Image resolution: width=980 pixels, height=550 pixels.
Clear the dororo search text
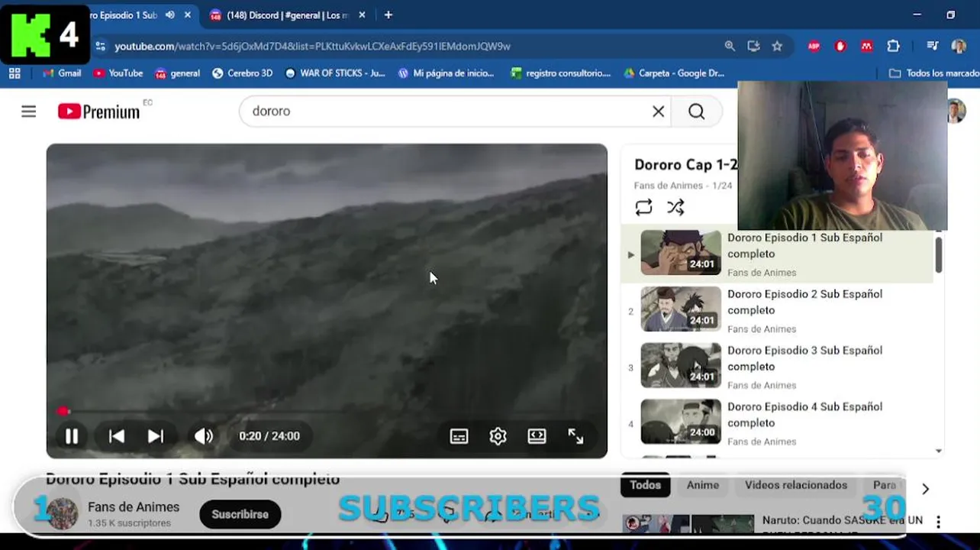point(658,112)
